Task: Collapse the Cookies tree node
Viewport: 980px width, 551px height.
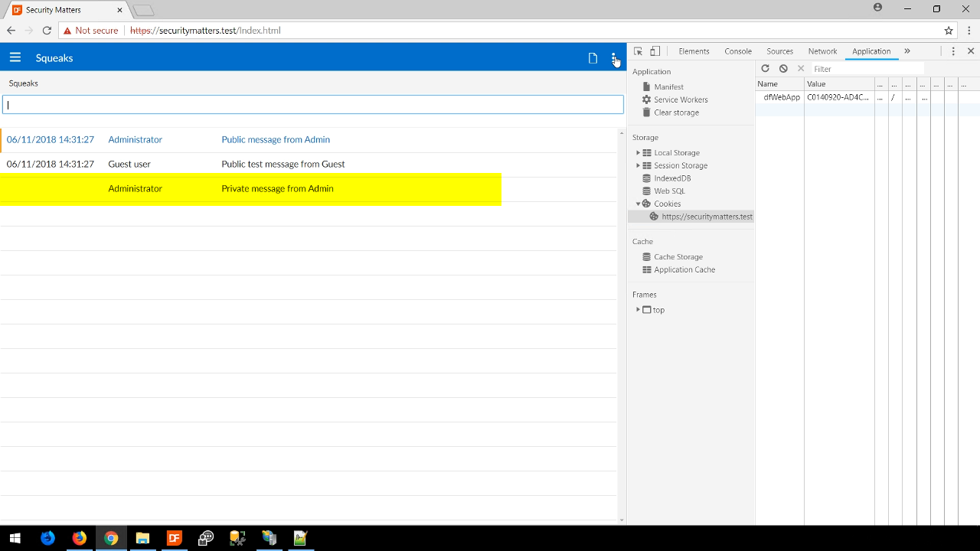Action: [x=638, y=204]
